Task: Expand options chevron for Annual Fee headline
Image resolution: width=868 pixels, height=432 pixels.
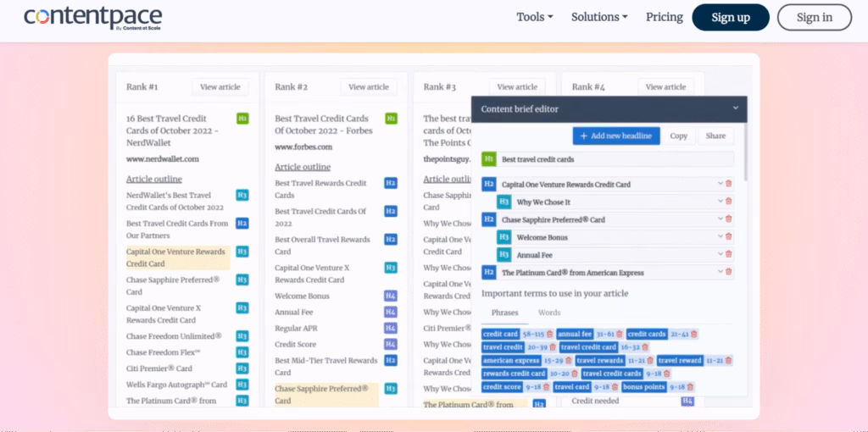Action: [721, 255]
